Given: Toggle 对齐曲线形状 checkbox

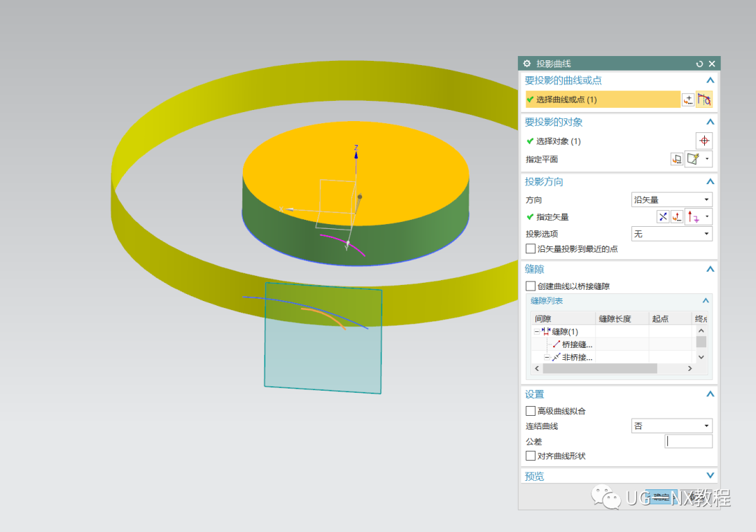Looking at the screenshot, I should pyautogui.click(x=531, y=456).
